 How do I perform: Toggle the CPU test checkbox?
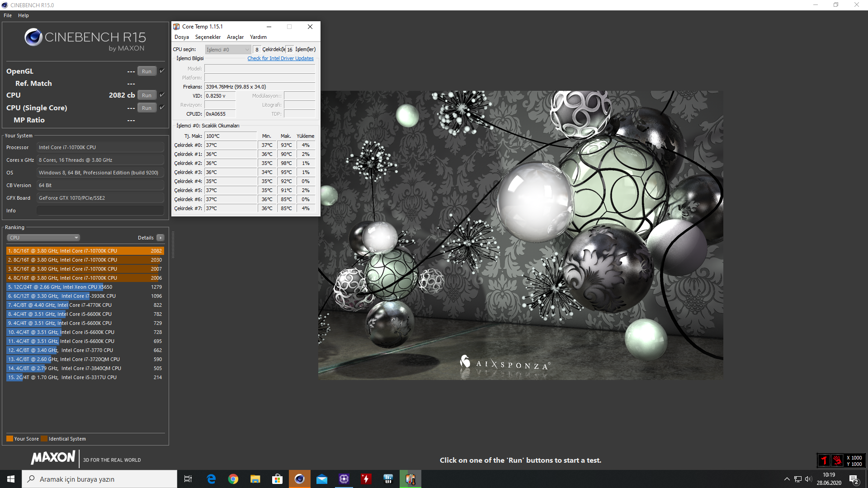pyautogui.click(x=162, y=95)
